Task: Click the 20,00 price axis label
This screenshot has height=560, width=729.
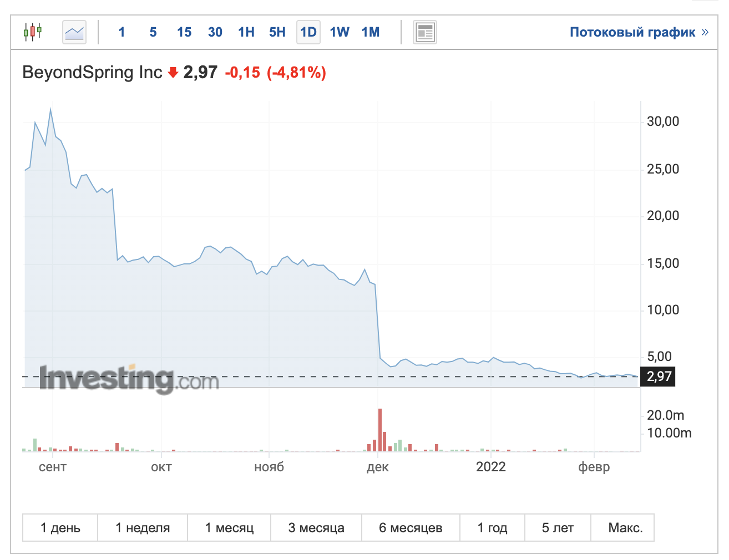Action: click(x=663, y=216)
